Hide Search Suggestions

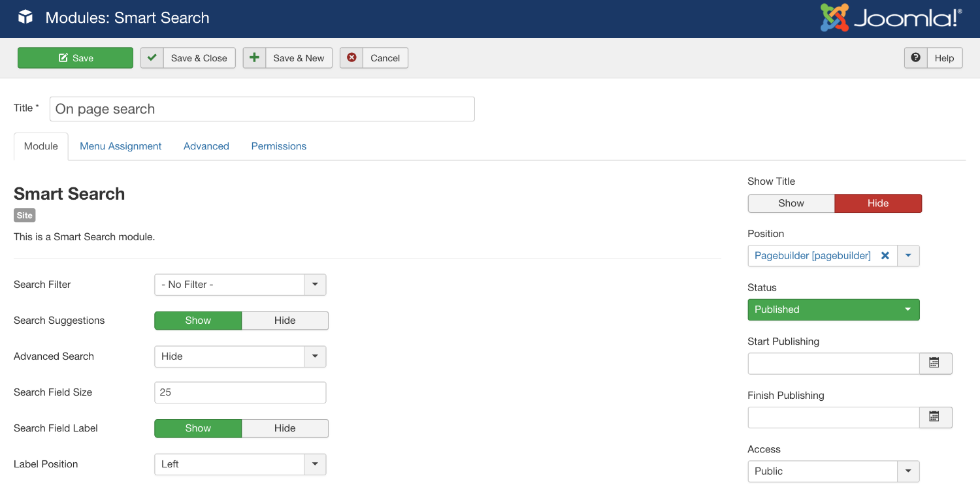coord(285,321)
